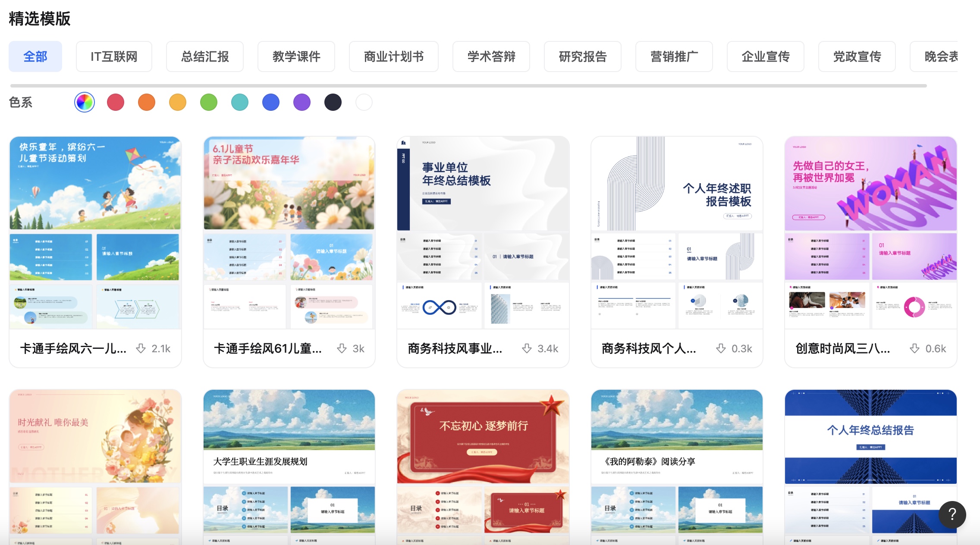Open the 6.1儿童节亲子活动 template thumbnail
The image size is (980, 545).
pos(289,233)
